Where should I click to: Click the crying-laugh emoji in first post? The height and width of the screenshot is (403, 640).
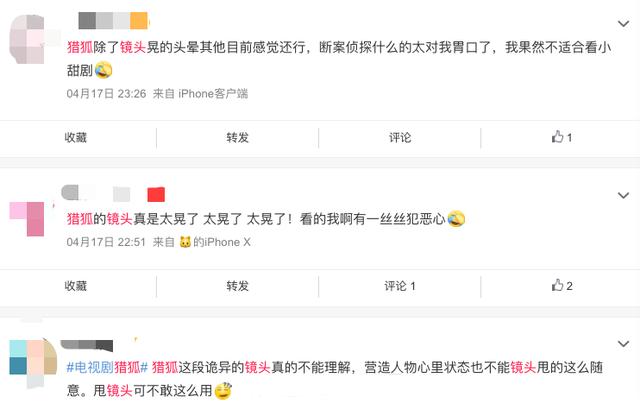coord(104,70)
